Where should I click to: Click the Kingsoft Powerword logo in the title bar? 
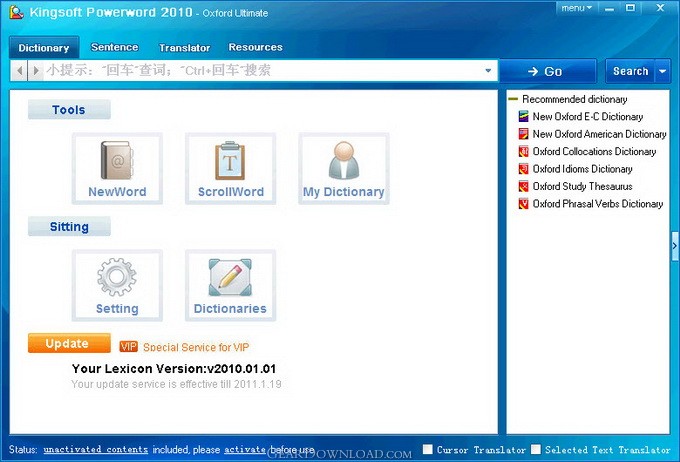[x=16, y=12]
